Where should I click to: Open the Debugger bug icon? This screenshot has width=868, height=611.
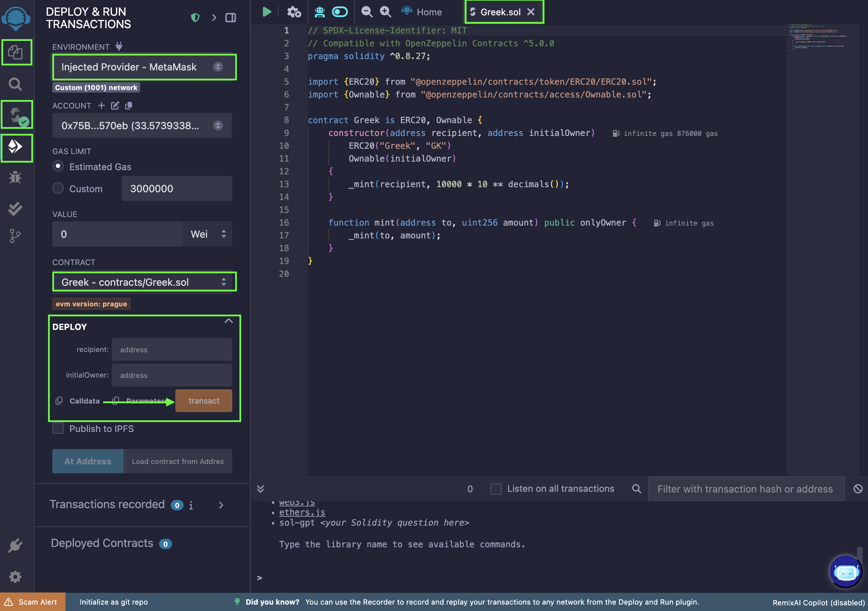[x=15, y=177]
